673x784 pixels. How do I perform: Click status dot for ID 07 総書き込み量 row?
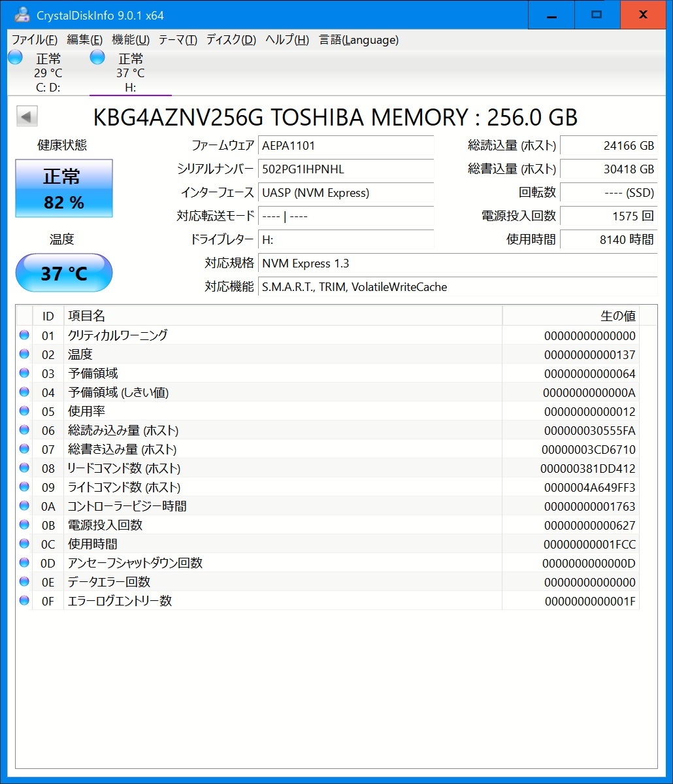tap(24, 449)
